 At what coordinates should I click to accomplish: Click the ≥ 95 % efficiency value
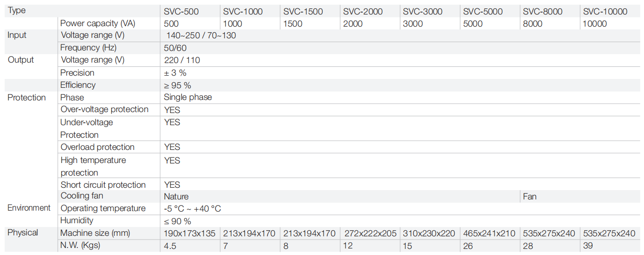pyautogui.click(x=177, y=85)
